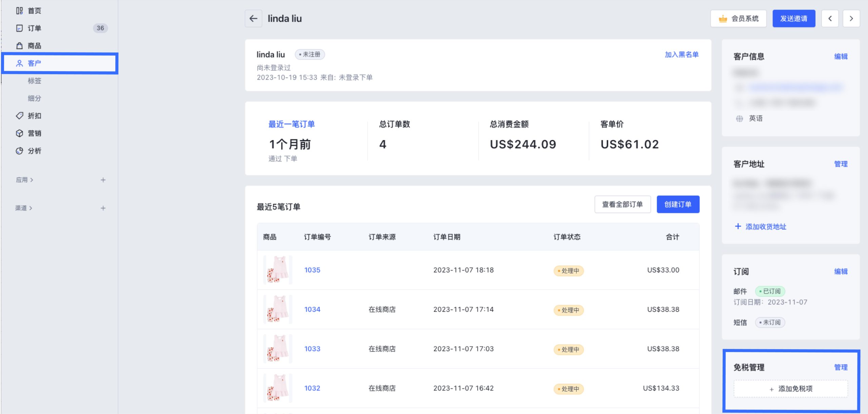Screen dimensions: 868x414
Task: Open order number 1034 link
Action: pyautogui.click(x=312, y=310)
